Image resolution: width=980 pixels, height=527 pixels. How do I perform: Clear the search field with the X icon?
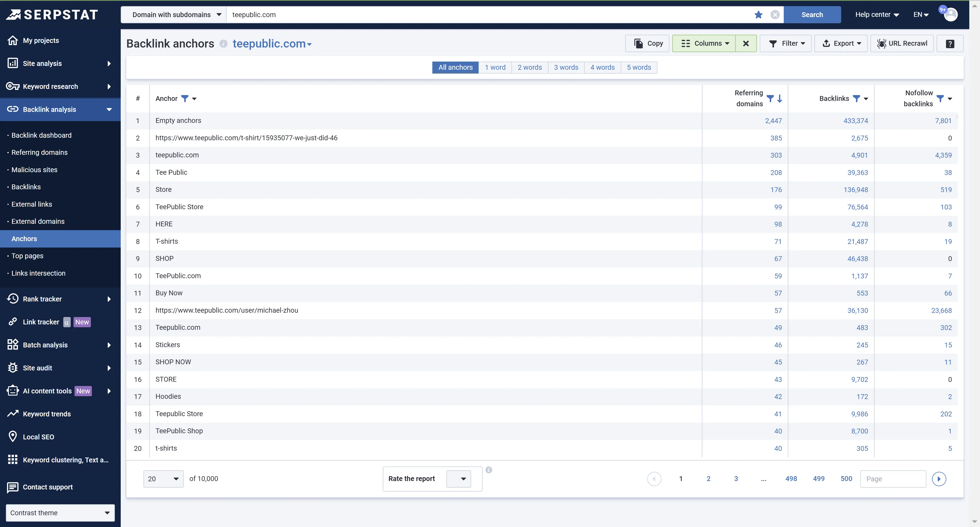tap(775, 15)
